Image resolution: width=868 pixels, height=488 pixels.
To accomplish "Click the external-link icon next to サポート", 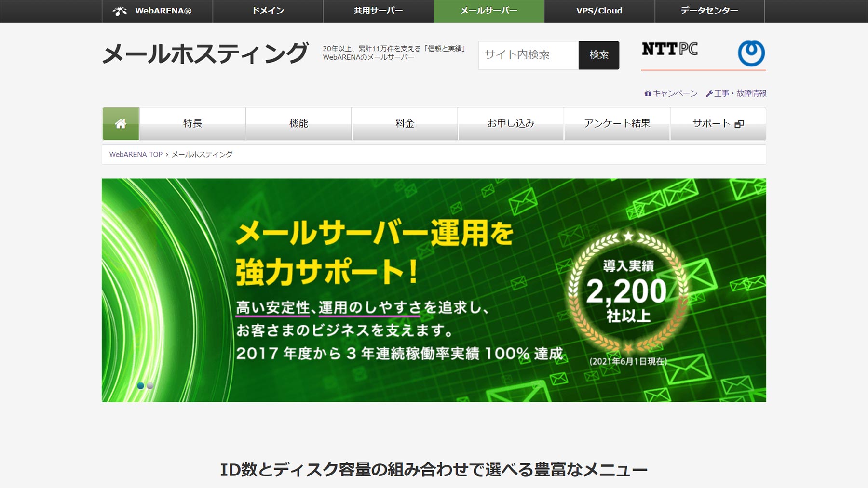I will pyautogui.click(x=739, y=123).
